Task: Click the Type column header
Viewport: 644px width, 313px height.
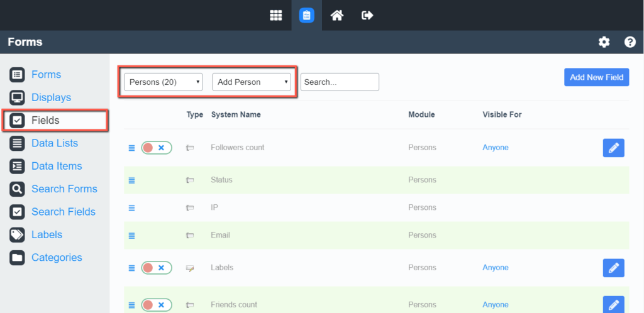Action: point(195,115)
